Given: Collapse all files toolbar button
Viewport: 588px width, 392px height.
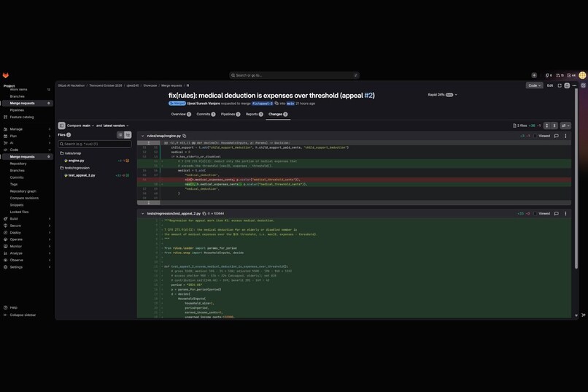Looking at the screenshot, I should point(554,126).
